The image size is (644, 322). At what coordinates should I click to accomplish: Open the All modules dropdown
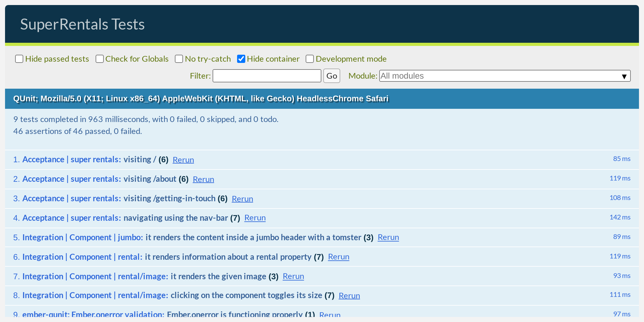point(505,76)
